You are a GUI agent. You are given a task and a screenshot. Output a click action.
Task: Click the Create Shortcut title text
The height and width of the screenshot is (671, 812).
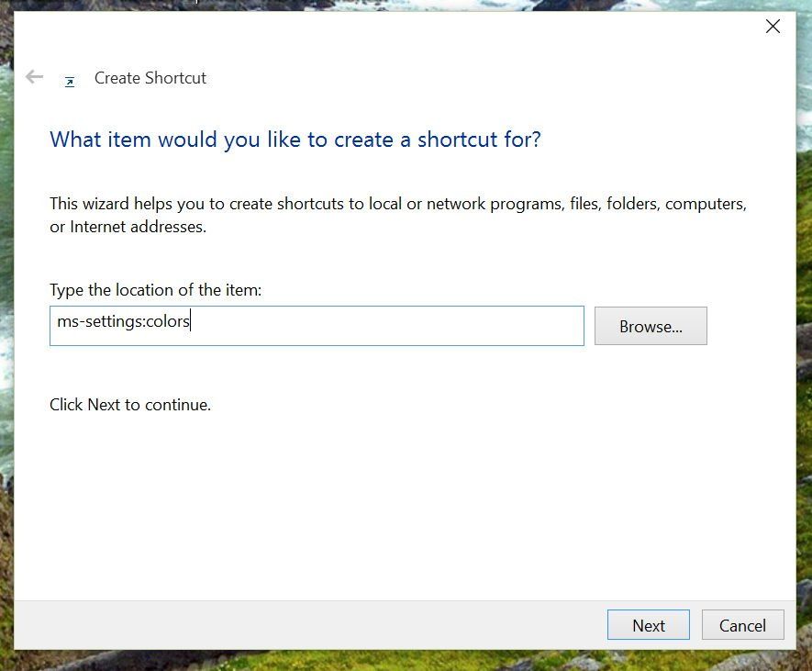click(150, 78)
